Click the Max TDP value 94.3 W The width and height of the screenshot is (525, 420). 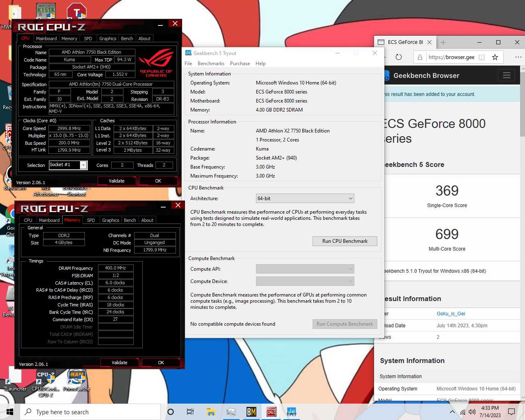124,59
